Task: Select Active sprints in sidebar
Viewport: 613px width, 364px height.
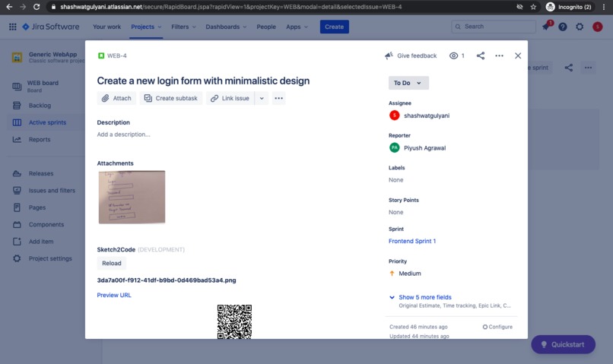Action: pos(47,122)
